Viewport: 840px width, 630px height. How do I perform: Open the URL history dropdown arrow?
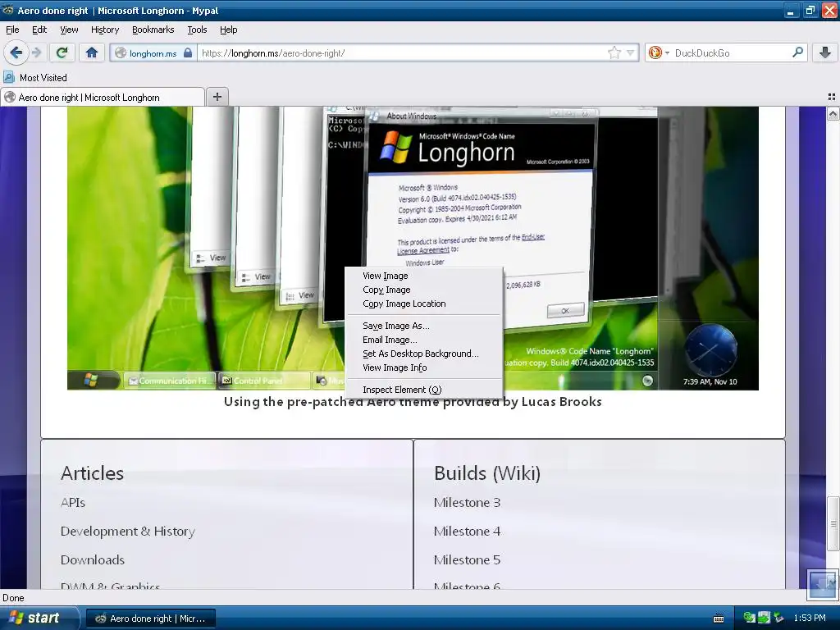click(x=631, y=52)
